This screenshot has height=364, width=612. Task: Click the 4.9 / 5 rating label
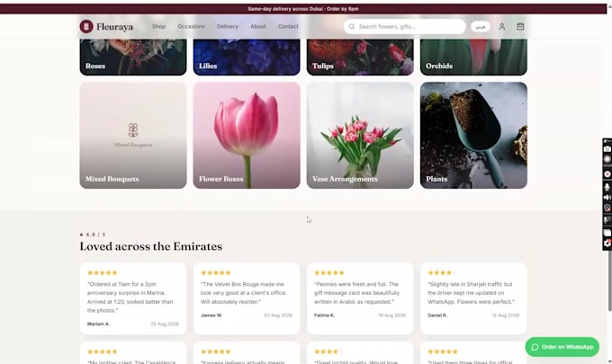tap(93, 235)
